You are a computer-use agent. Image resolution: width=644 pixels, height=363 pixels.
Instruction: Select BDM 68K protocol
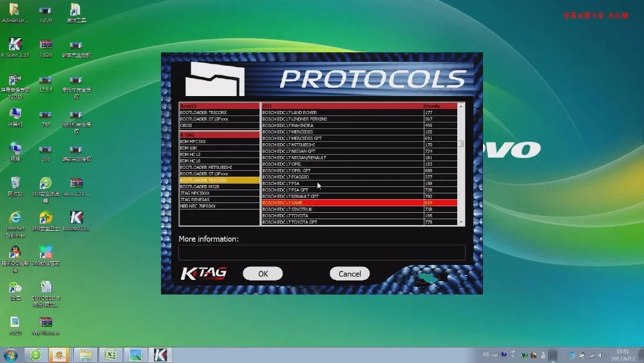220,148
